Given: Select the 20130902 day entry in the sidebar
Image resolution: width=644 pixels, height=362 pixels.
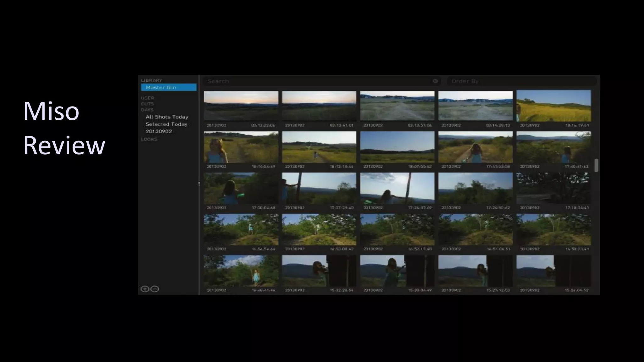Looking at the screenshot, I should pyautogui.click(x=159, y=131).
